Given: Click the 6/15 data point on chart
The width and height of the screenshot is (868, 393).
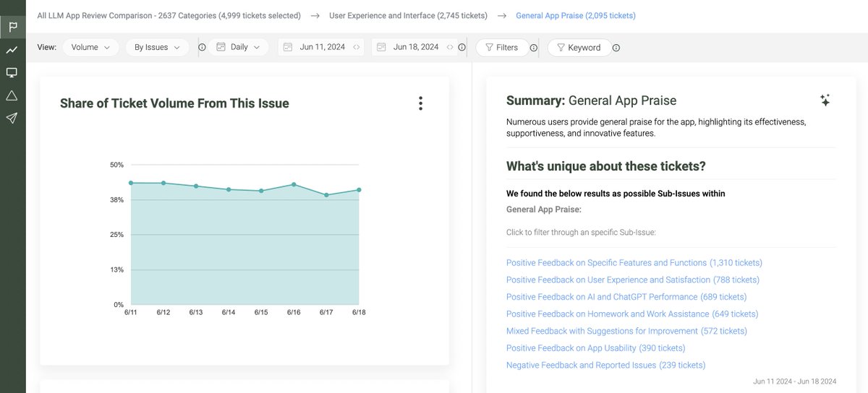Looking at the screenshot, I should click(261, 191).
